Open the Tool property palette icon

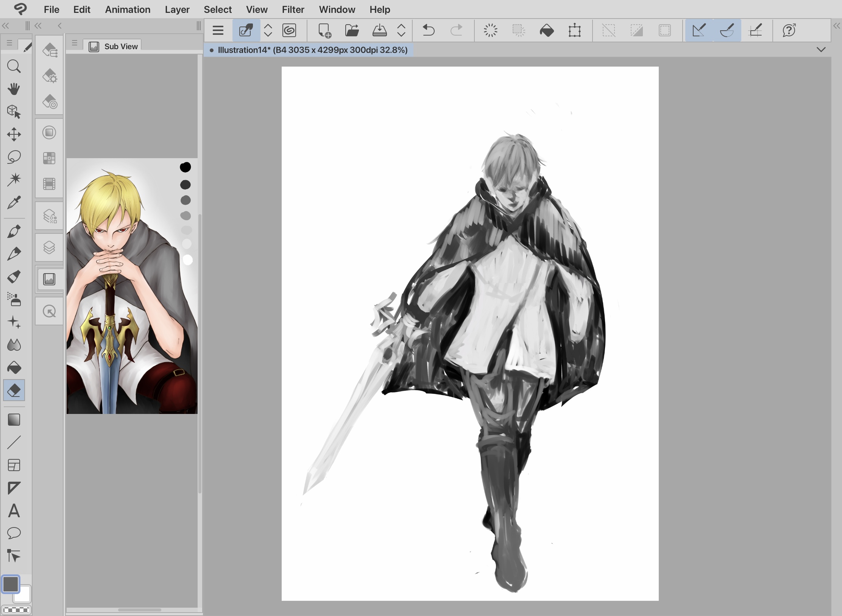click(50, 76)
